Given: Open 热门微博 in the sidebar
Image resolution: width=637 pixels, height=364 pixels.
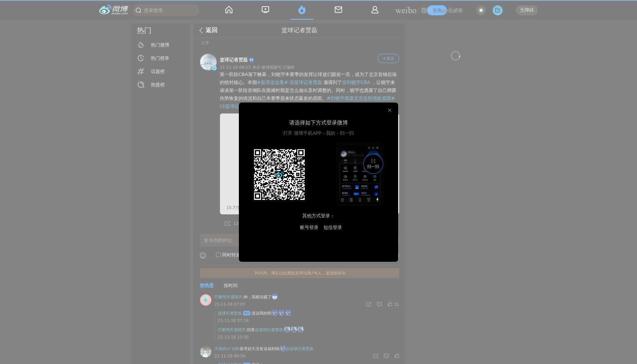Looking at the screenshot, I should click(160, 45).
